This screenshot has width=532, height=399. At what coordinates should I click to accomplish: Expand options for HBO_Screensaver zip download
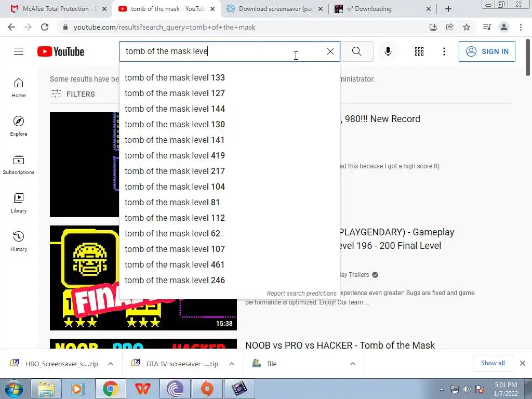coord(111,364)
